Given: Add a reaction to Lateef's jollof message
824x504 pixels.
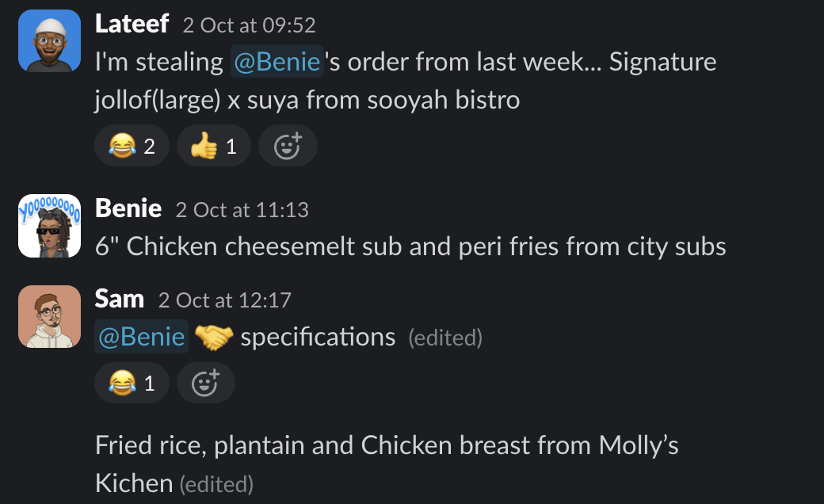Looking at the screenshot, I should click(288, 146).
